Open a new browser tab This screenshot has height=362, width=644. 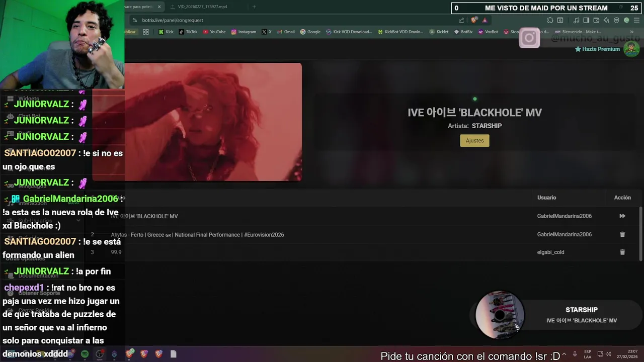(x=254, y=7)
